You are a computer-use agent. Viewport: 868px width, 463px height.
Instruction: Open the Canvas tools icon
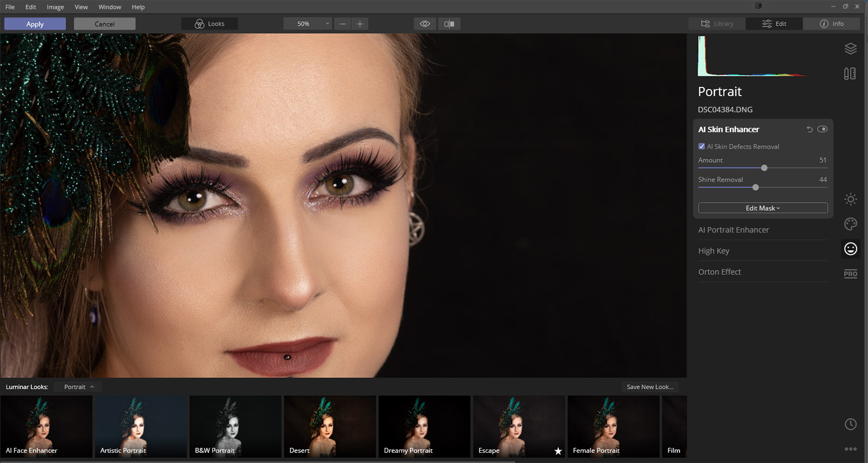click(850, 73)
